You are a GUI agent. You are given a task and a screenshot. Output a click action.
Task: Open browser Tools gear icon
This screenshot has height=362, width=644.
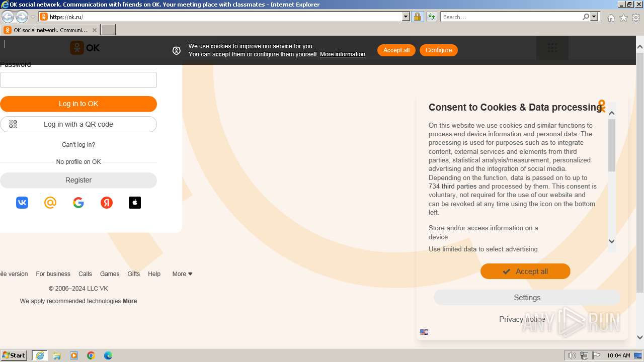coord(636,18)
